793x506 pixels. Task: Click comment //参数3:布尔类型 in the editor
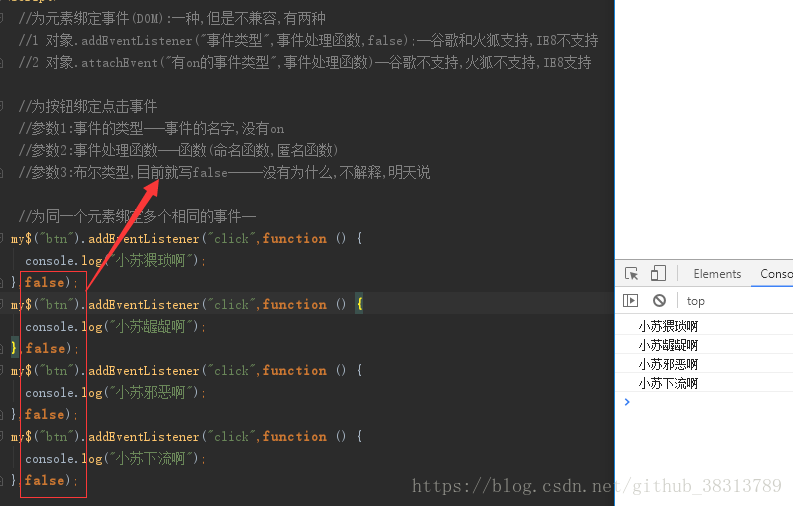pos(224,172)
